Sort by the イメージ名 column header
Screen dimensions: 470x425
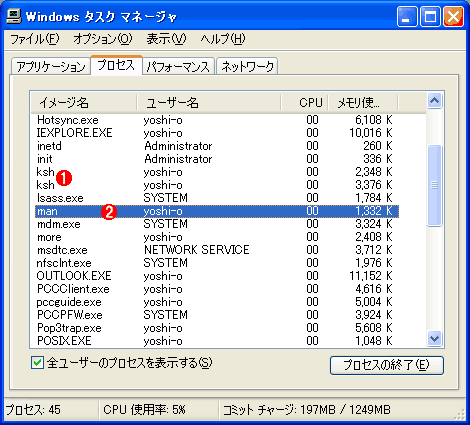click(x=84, y=103)
